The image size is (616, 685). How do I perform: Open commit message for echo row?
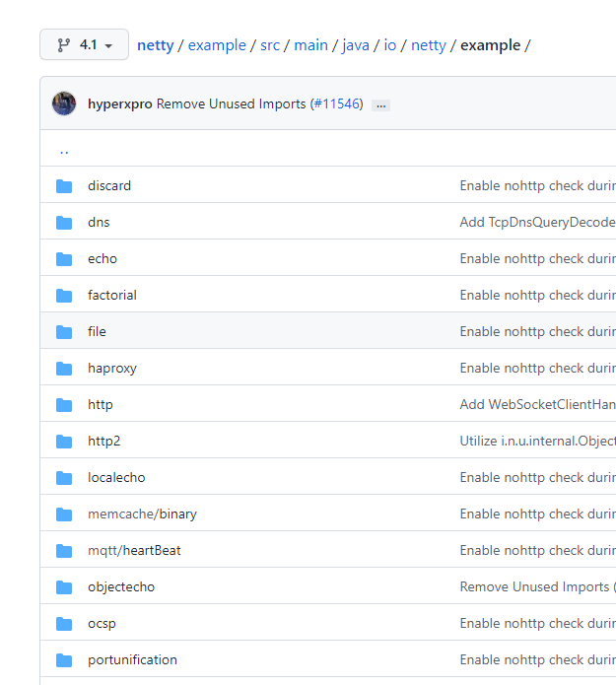pyautogui.click(x=538, y=258)
